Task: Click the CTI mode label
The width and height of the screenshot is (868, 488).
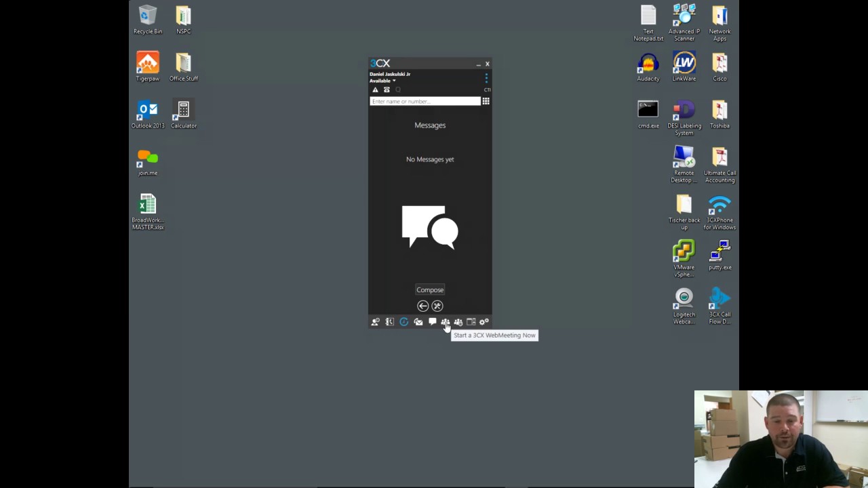Action: coord(487,90)
